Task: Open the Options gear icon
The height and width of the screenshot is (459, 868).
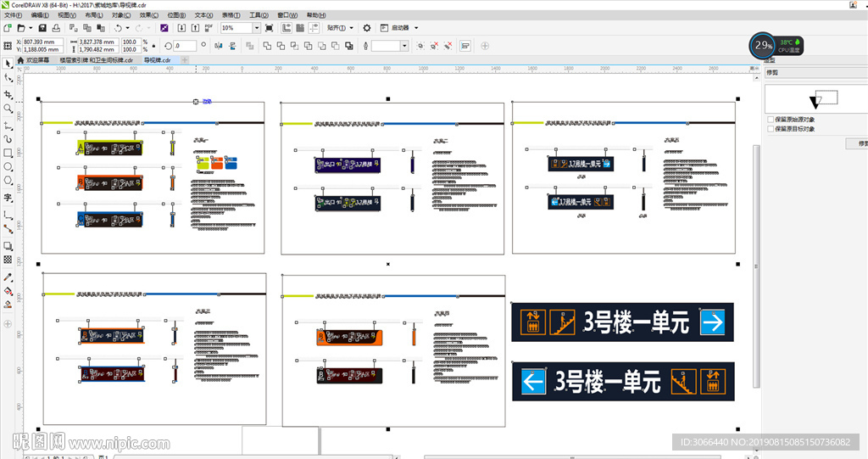Action: (x=367, y=28)
